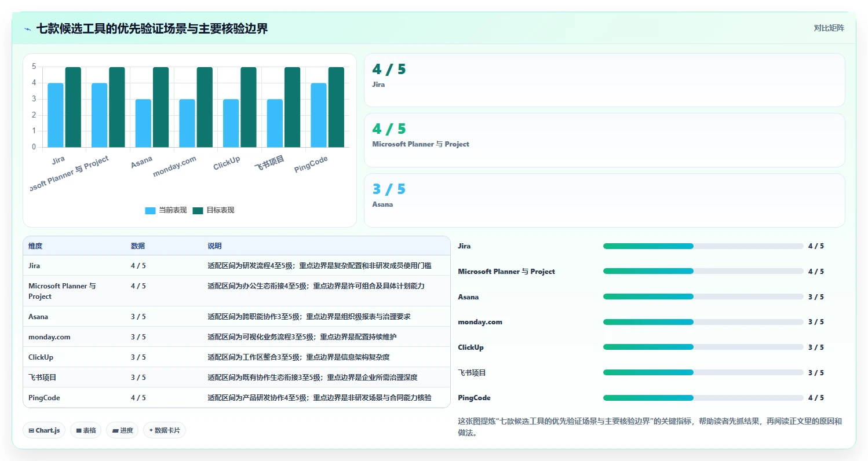Screen dimensions: 868x461
Task: Click the 飞书项目 progress bar
Action: [x=703, y=373]
